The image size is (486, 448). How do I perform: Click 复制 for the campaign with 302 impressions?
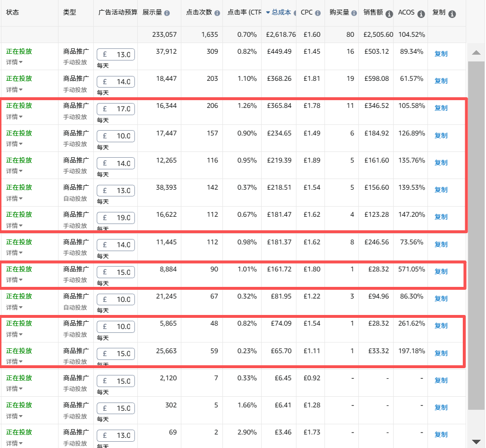pos(441,407)
